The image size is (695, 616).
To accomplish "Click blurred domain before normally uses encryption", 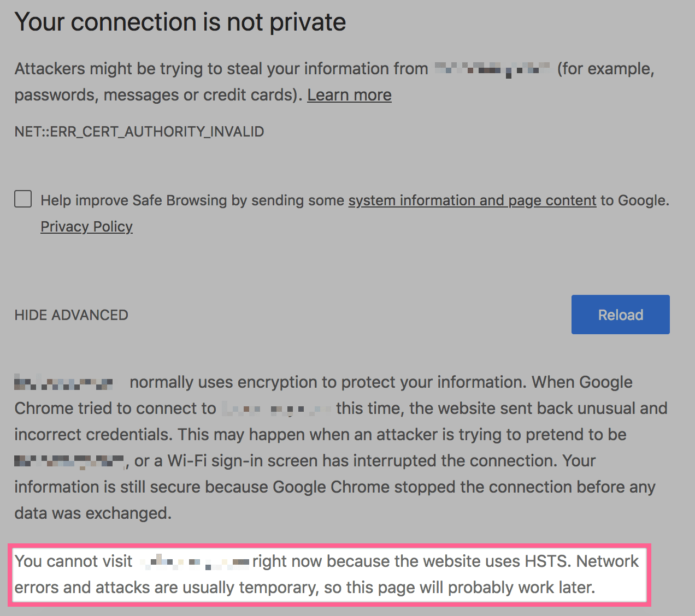I will pyautogui.click(x=63, y=382).
